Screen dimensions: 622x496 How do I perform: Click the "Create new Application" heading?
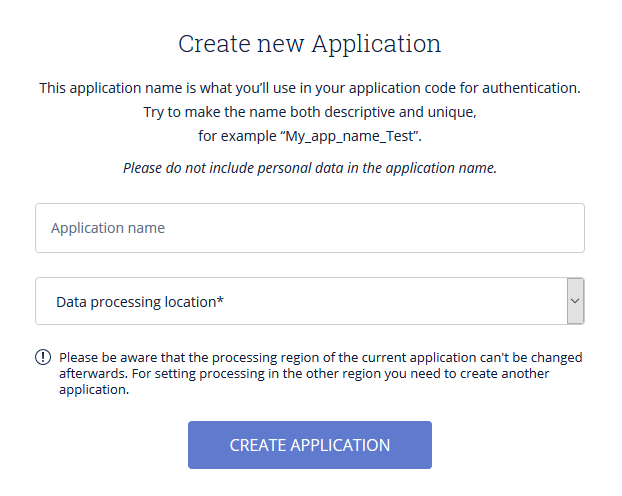pos(309,44)
